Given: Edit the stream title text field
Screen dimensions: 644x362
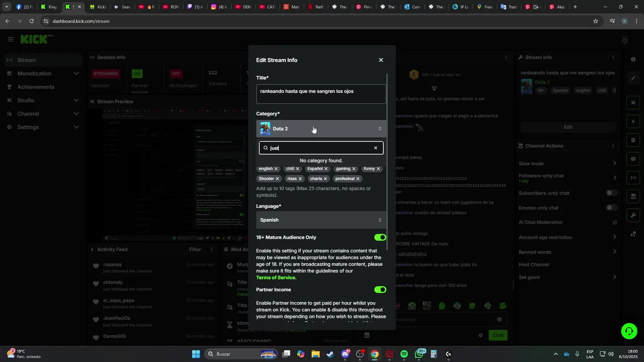Looking at the screenshot, I should tap(321, 94).
